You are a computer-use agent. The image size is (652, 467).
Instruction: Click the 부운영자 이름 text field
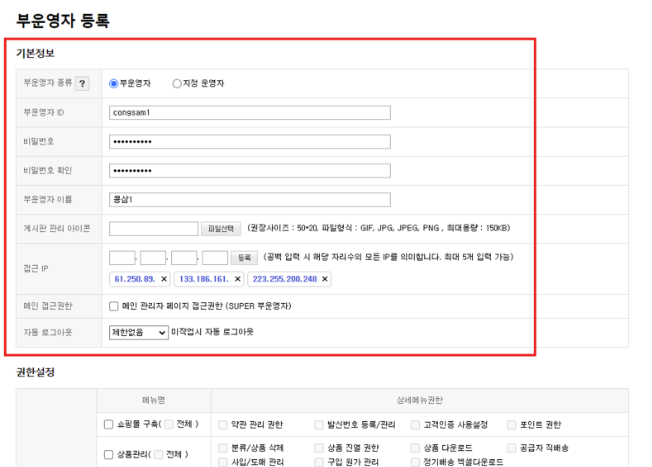pyautogui.click(x=249, y=200)
